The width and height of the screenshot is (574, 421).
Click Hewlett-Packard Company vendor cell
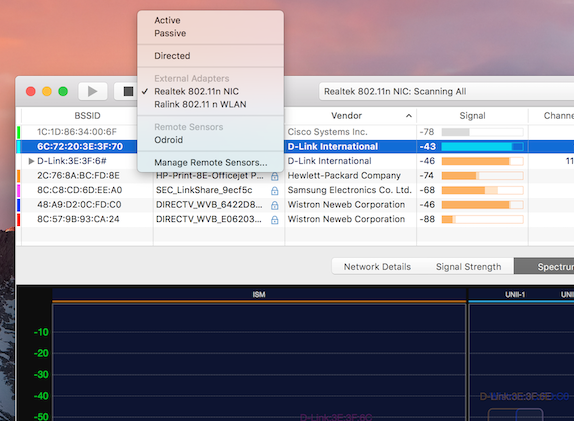pyautogui.click(x=344, y=176)
